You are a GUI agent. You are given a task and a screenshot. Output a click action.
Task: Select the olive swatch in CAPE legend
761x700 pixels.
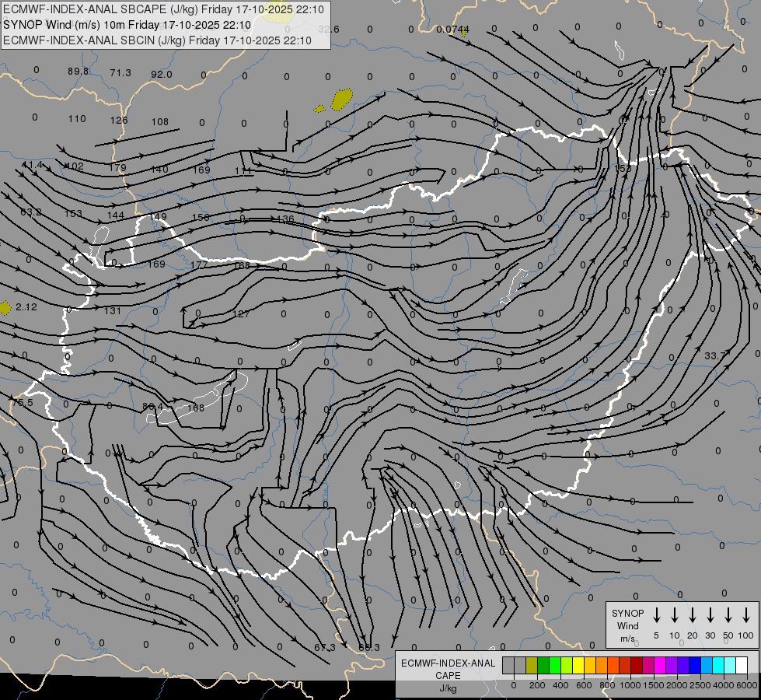tap(532, 665)
